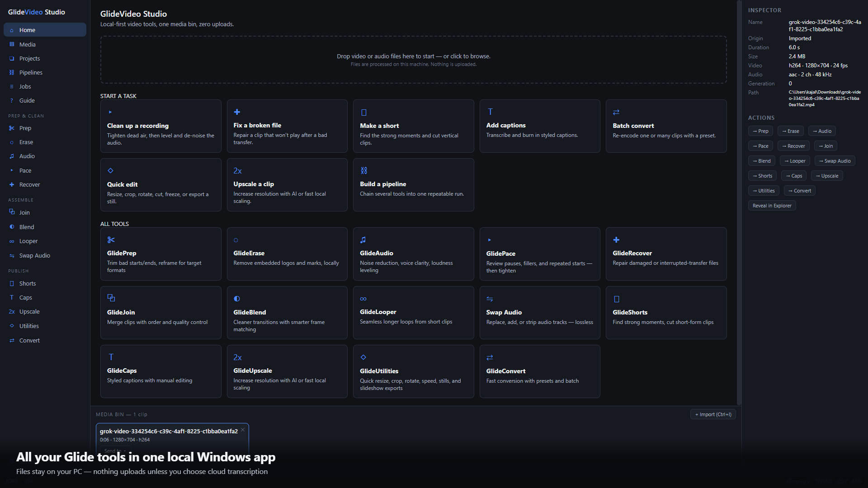Image resolution: width=868 pixels, height=488 pixels.
Task: Open the Add captions task card
Action: click(x=540, y=126)
